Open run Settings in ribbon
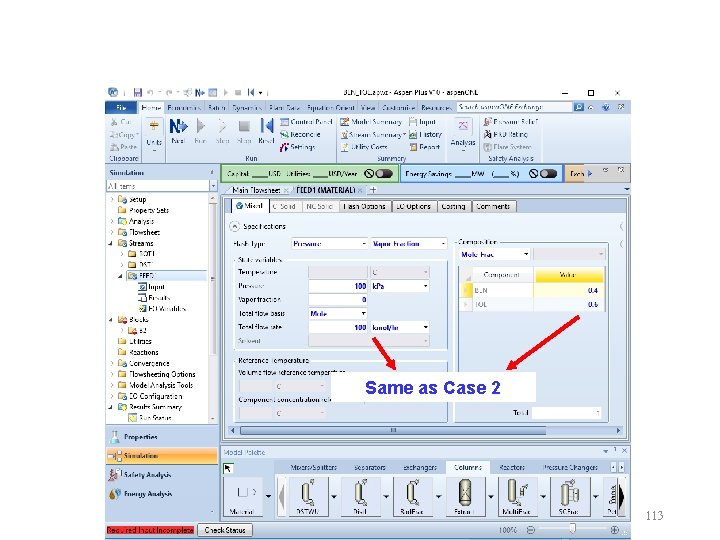This screenshot has width=720, height=540. 297,147
